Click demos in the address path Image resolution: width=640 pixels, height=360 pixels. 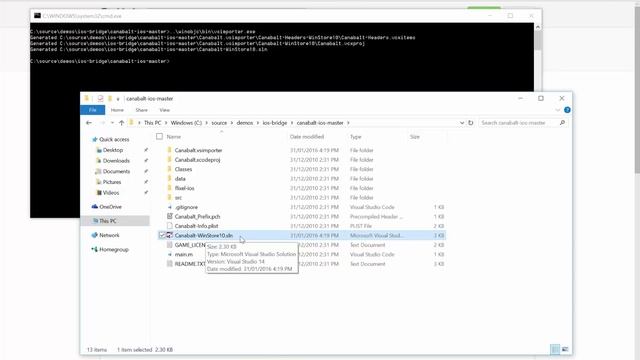point(245,123)
